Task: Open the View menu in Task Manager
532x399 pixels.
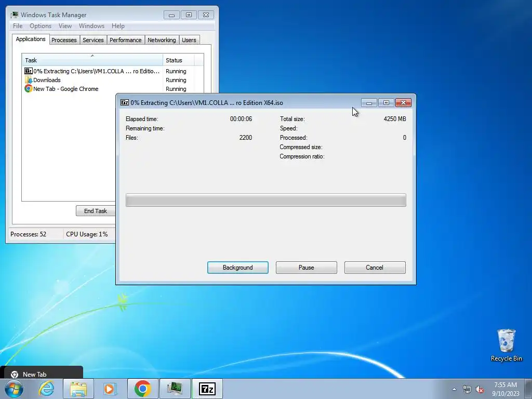Action: coord(65,26)
